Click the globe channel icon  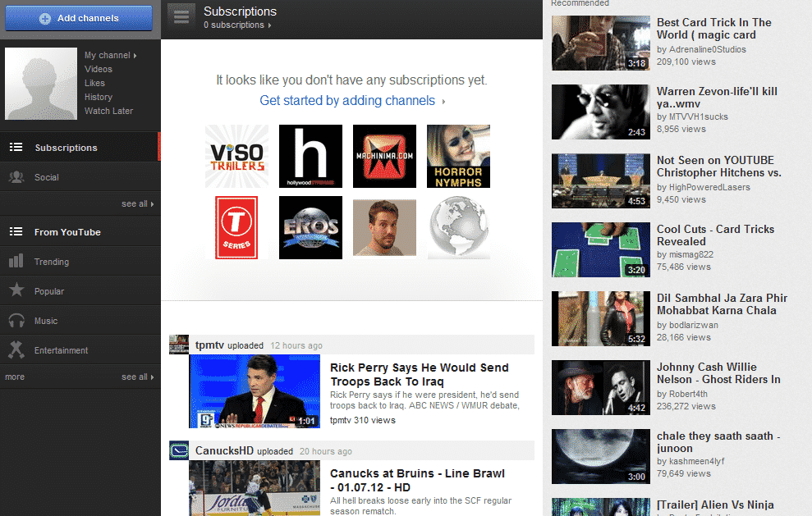(x=458, y=228)
